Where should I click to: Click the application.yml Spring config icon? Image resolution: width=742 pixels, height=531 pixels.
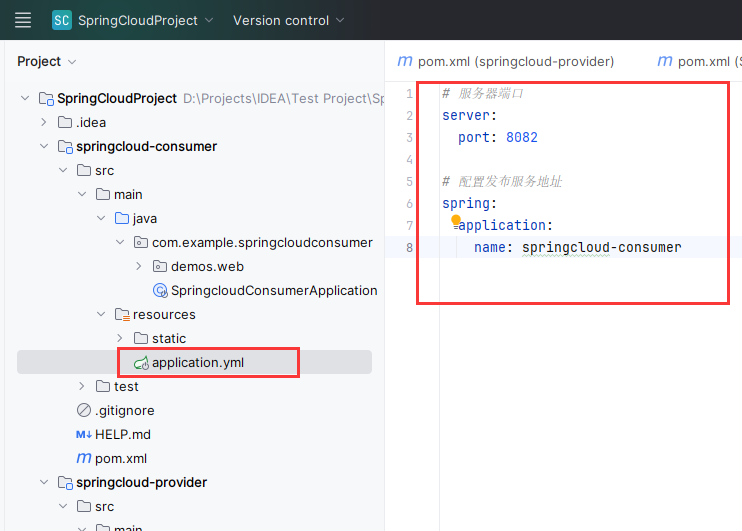141,362
